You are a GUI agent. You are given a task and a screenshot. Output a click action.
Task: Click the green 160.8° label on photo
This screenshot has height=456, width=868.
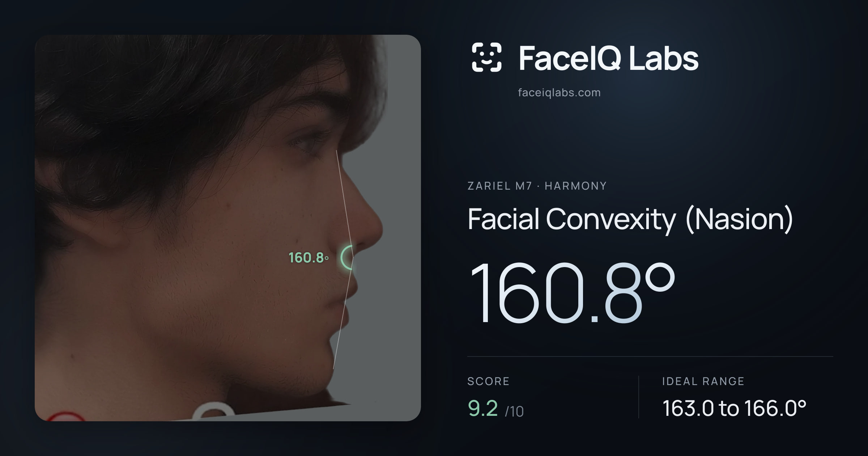[309, 258]
